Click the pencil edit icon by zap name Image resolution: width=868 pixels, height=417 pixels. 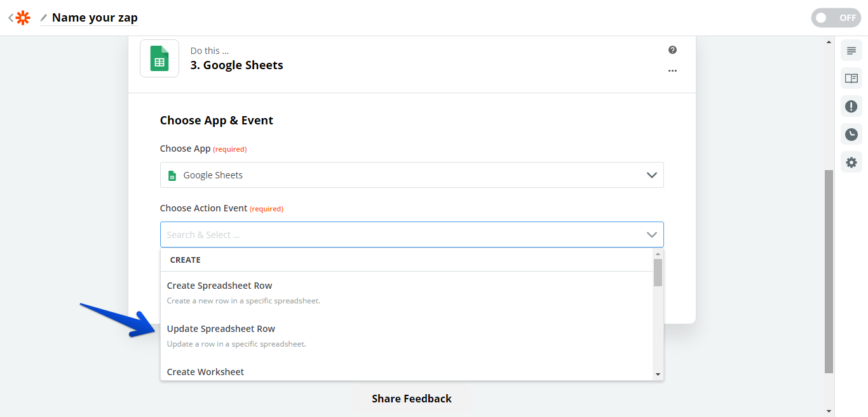click(x=44, y=18)
